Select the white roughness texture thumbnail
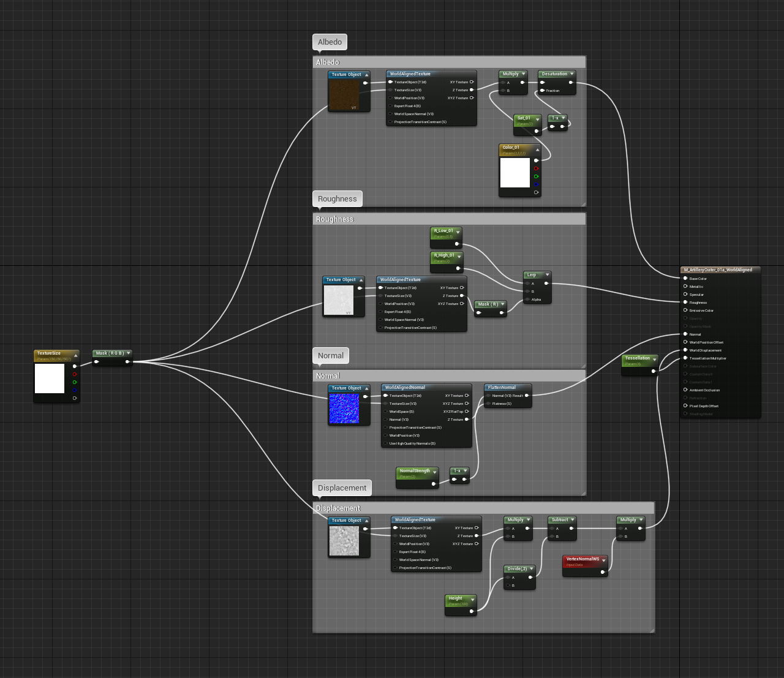Screen dimensions: 784x678 point(339,301)
